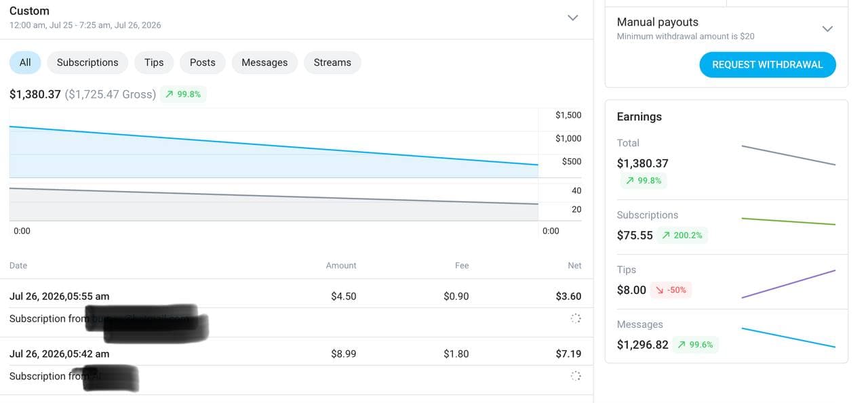Click the $8.99 amount value
The image size is (868, 403).
click(344, 354)
